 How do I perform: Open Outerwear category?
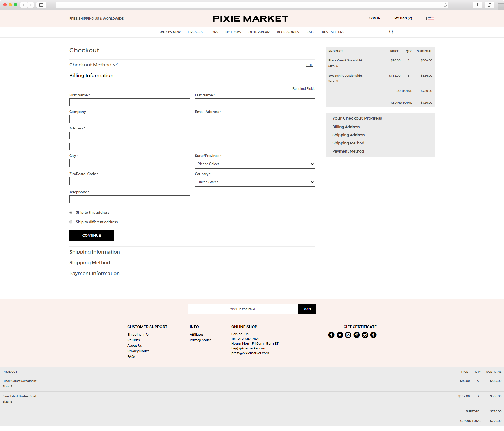coord(259,32)
